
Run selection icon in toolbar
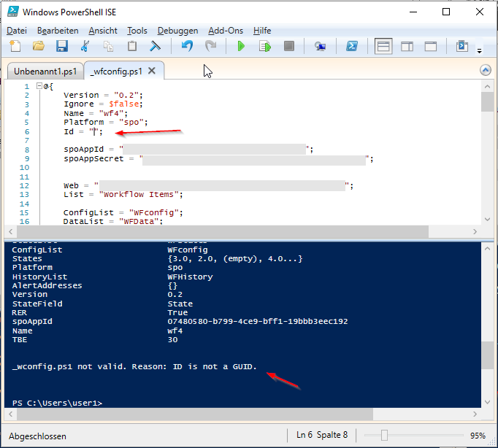tap(265, 46)
